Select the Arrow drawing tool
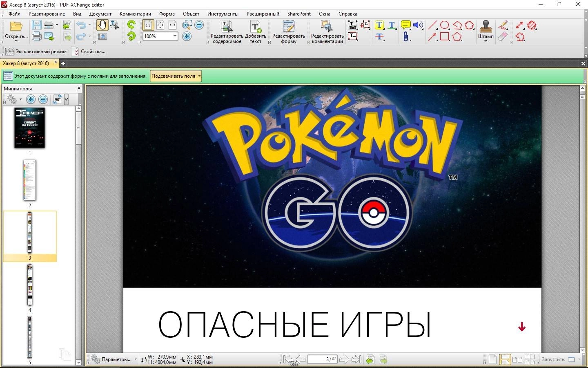The image size is (588, 368). 432,37
